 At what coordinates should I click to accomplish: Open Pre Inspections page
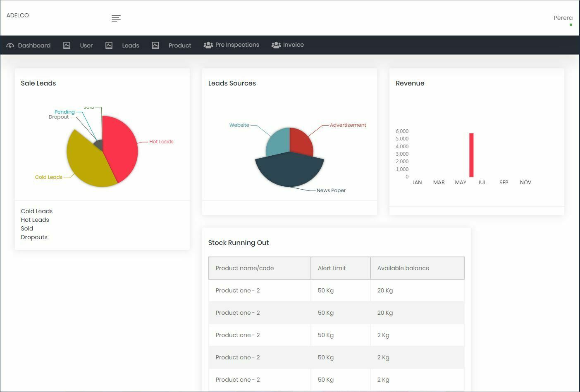point(237,45)
